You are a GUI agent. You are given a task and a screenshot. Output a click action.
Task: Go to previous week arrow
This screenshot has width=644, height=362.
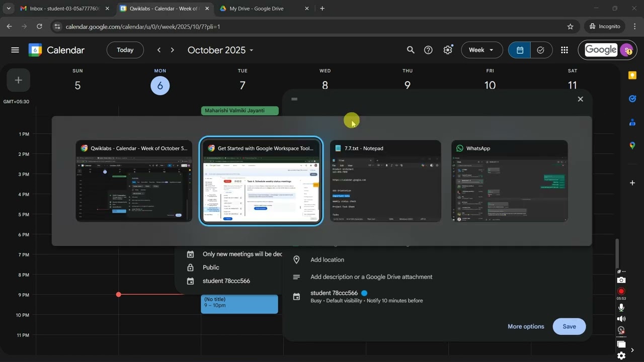point(159,50)
